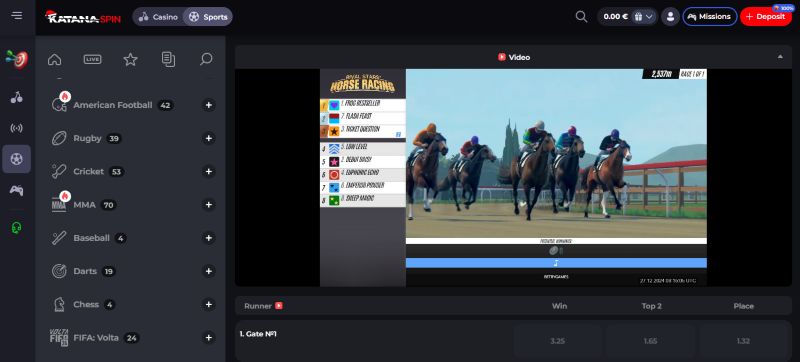Show LIVE events tab

[x=92, y=60]
